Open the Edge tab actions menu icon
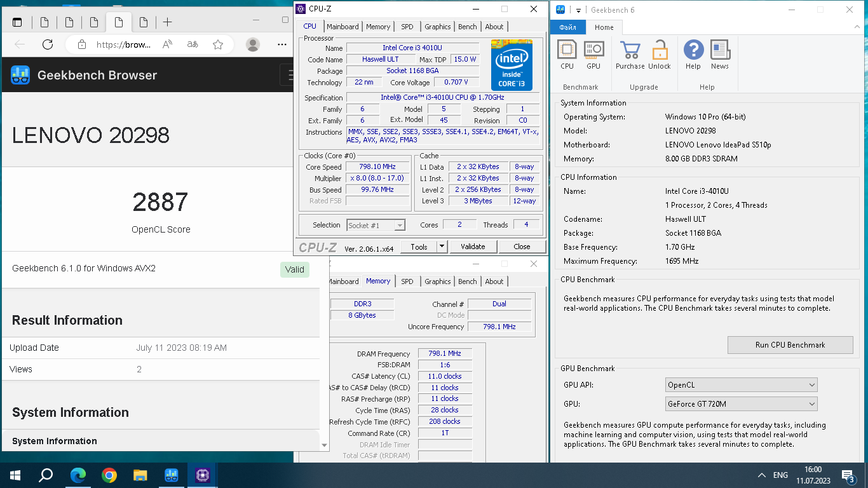The image size is (868, 488). pos(17,22)
